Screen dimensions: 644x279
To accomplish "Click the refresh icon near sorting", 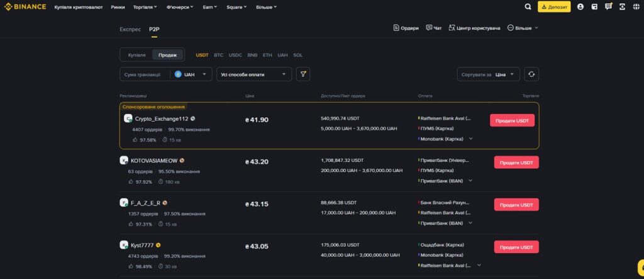I will pos(531,74).
